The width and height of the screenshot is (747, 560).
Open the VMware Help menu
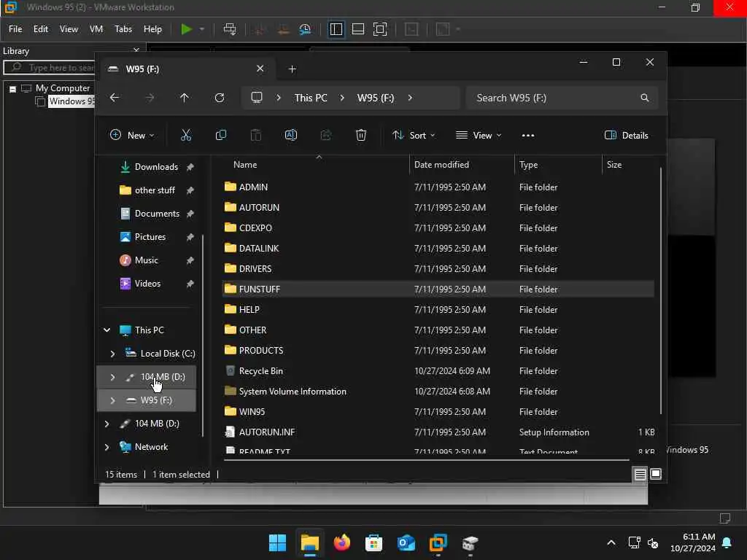(152, 29)
